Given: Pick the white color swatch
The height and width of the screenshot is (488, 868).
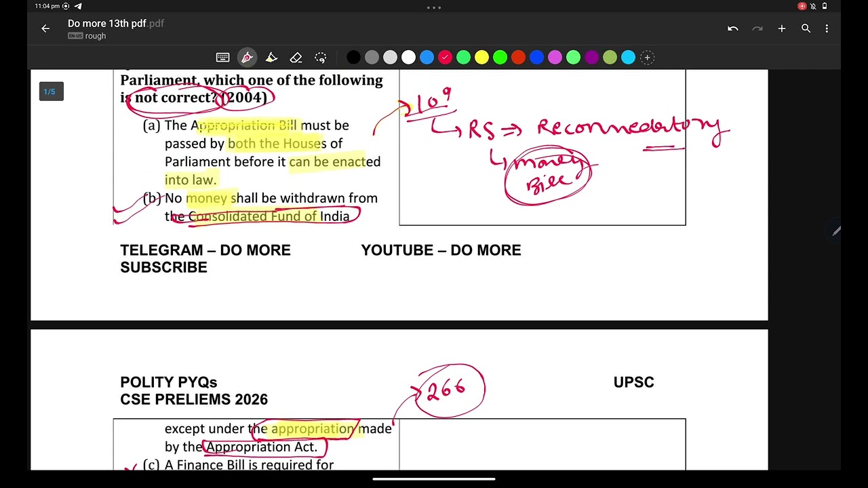Looking at the screenshot, I should pos(408,58).
